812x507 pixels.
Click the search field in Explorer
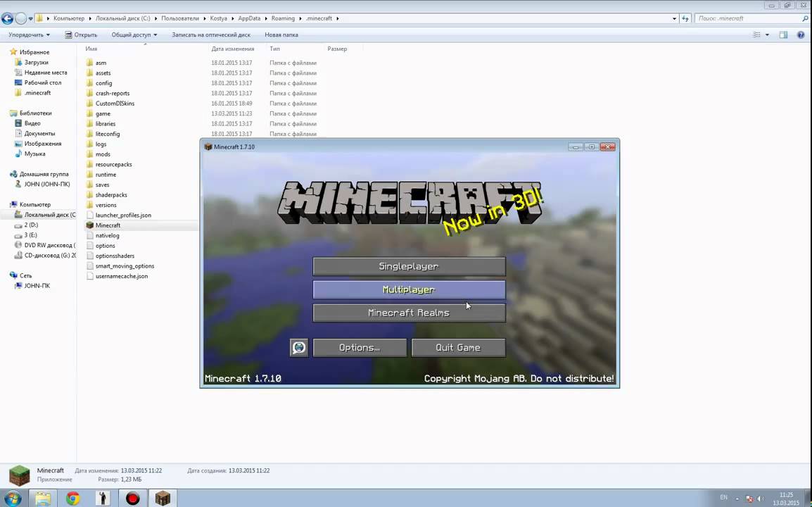(751, 18)
